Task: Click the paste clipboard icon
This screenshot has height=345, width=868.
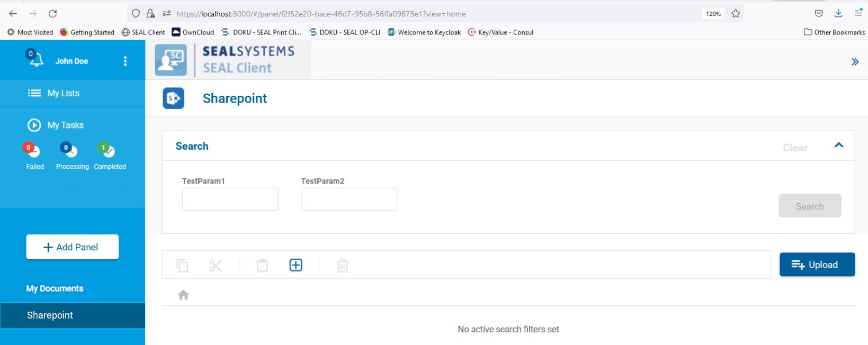Action: pos(263,266)
